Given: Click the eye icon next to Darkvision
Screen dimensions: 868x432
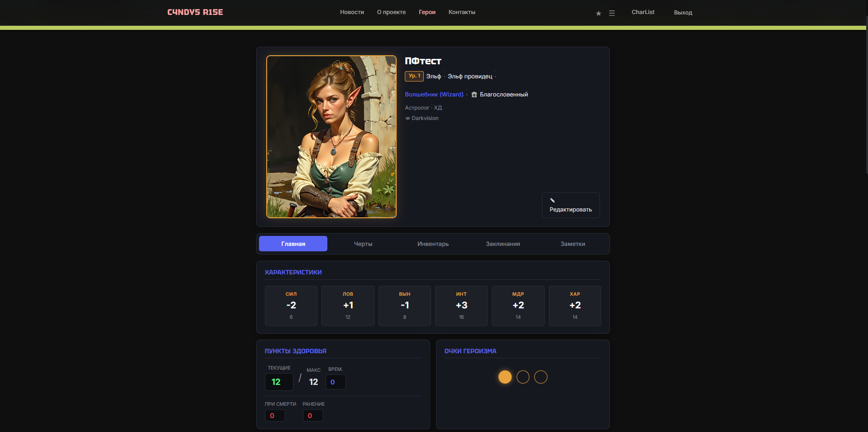Looking at the screenshot, I should [408, 118].
